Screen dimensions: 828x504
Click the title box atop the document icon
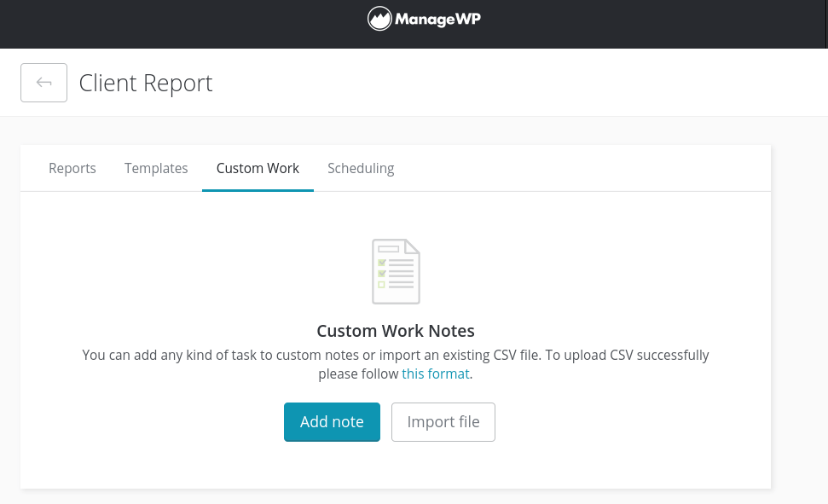pos(389,250)
